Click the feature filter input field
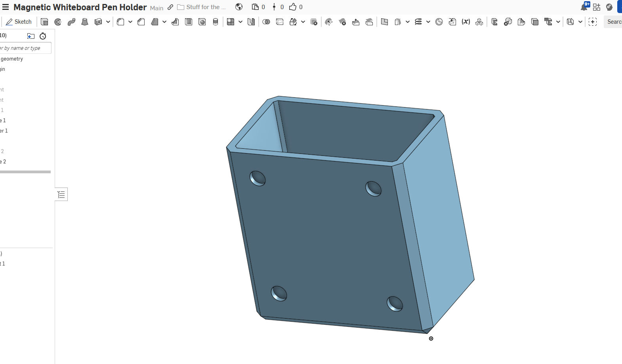The width and height of the screenshot is (622, 364). (25, 48)
